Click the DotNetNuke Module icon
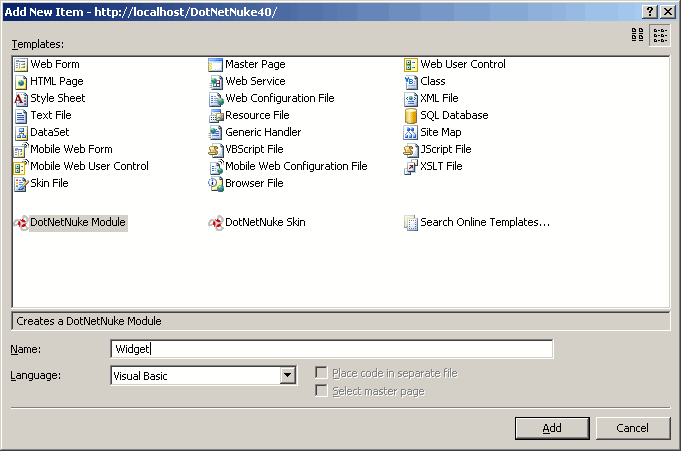The width and height of the screenshot is (681, 451). [20, 222]
